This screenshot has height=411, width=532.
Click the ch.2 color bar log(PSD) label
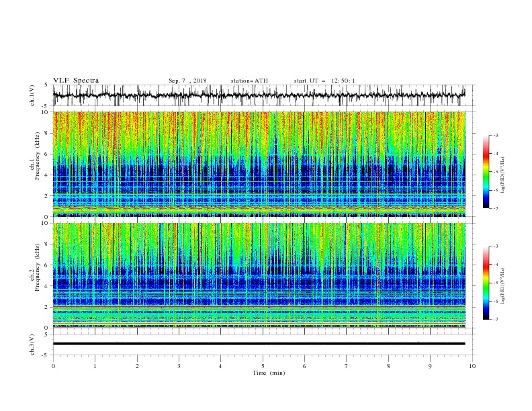[x=503, y=286]
